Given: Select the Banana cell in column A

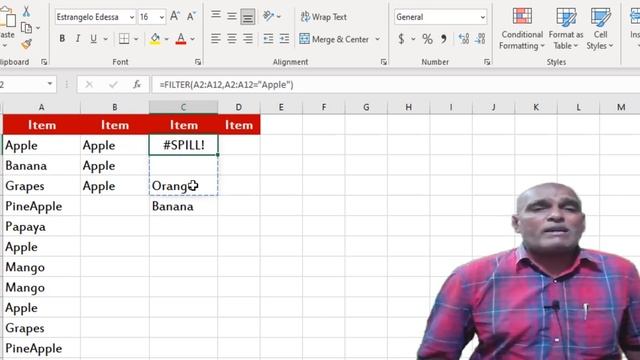Looking at the screenshot, I should click(42, 166).
